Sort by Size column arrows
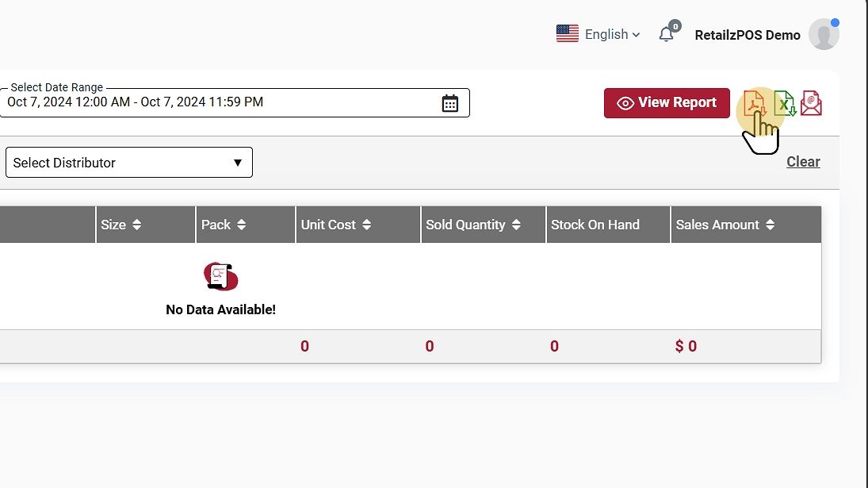 136,225
